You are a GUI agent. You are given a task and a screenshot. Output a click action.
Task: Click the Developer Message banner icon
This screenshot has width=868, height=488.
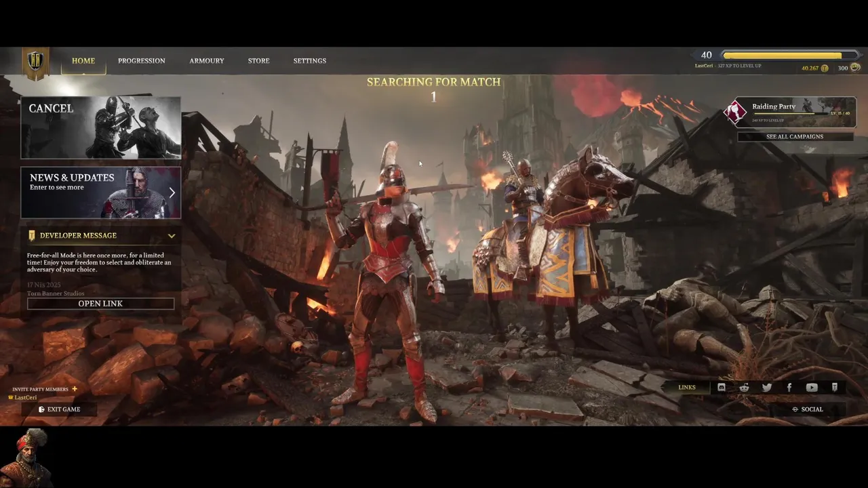[32, 235]
